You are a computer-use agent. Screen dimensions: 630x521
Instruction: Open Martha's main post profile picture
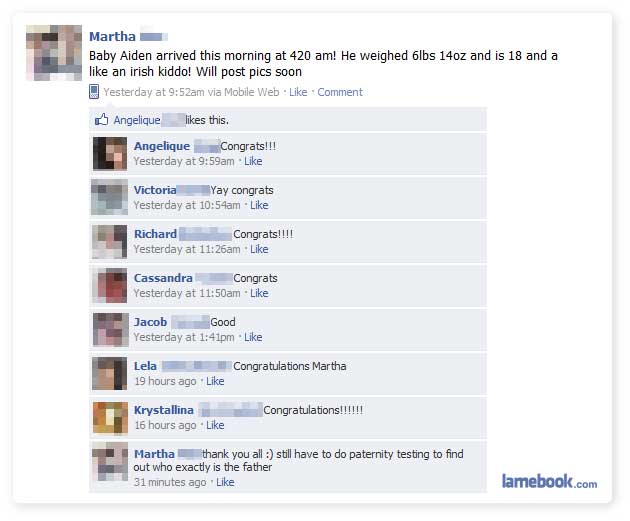54,53
